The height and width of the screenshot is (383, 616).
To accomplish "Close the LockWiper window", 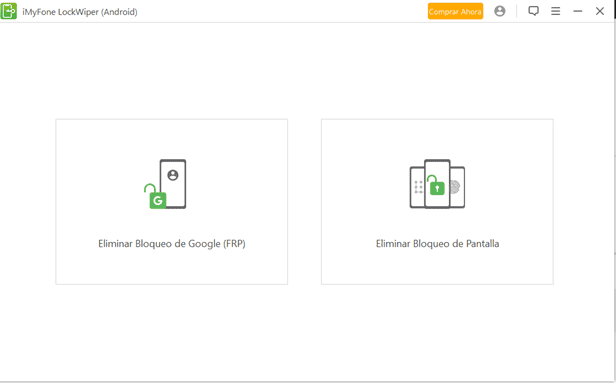I will 600,11.
